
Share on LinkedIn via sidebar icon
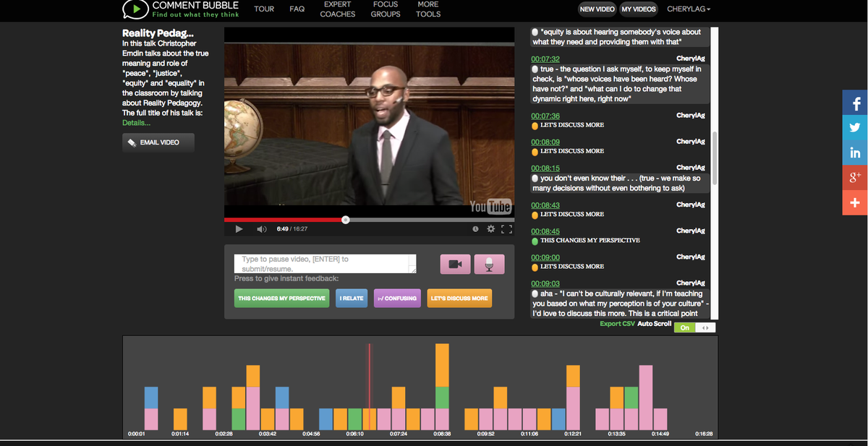[855, 153]
